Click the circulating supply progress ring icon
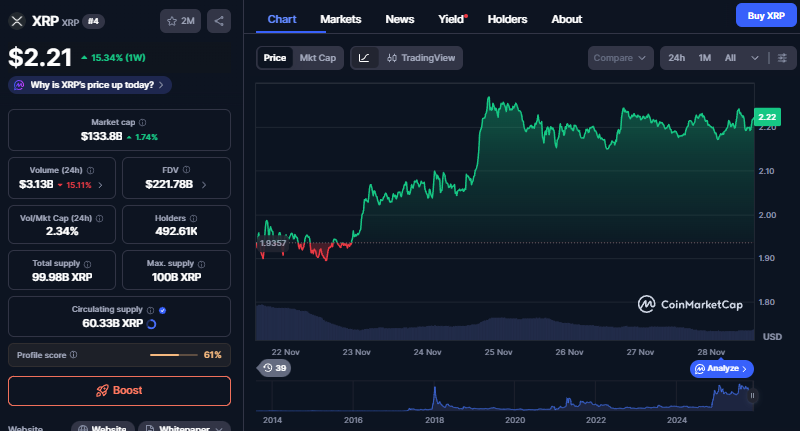 click(x=152, y=324)
